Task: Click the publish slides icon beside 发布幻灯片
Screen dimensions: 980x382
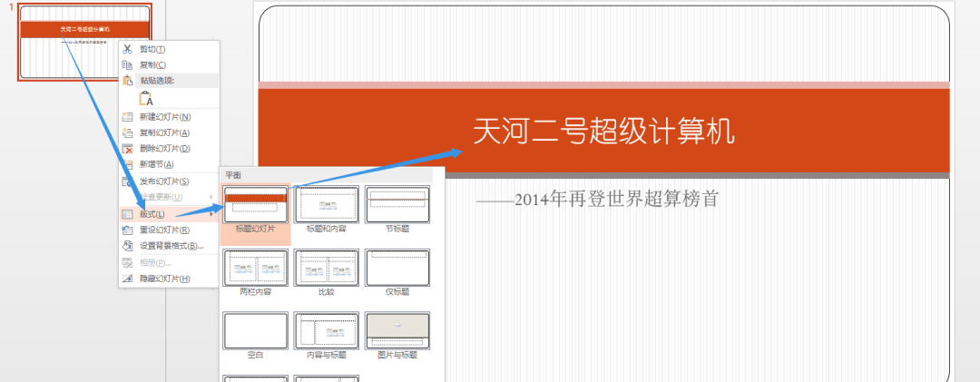Action: pos(128,181)
